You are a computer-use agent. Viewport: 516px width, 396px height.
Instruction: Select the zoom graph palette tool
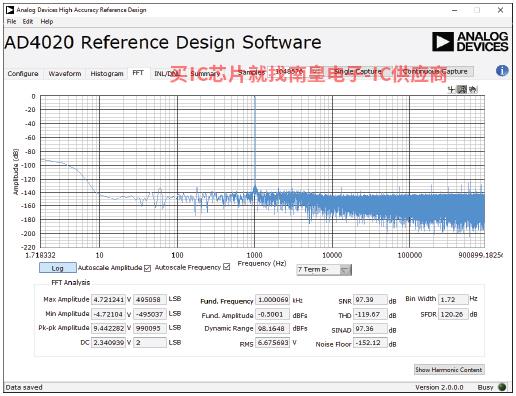462,89
